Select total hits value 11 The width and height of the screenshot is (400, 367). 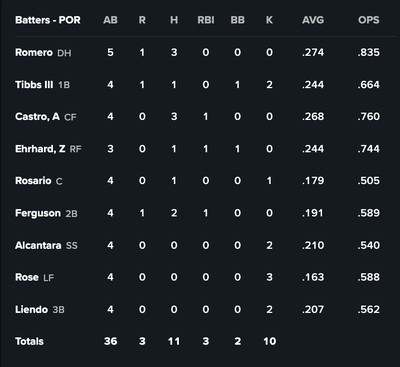click(174, 341)
